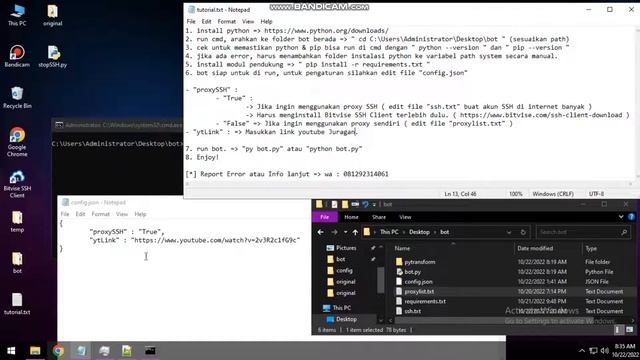Click This PC in the Explorer address breadcrumb
The image size is (640, 360).
[x=389, y=232]
